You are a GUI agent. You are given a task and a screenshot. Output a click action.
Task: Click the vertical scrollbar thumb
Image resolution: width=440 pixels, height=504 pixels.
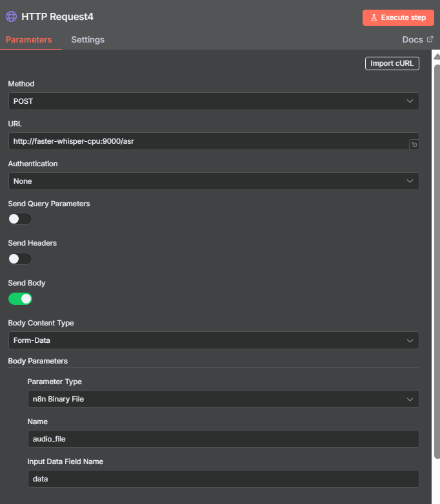click(x=437, y=262)
